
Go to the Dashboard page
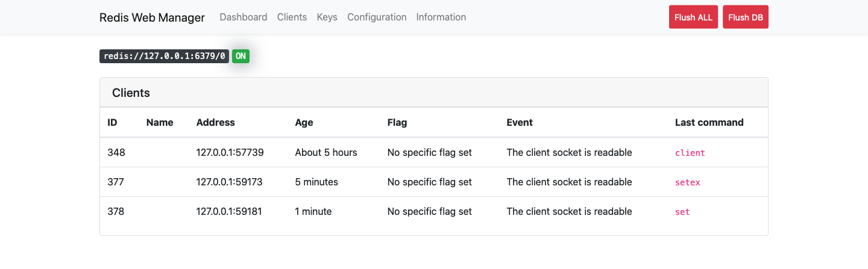pos(244,17)
